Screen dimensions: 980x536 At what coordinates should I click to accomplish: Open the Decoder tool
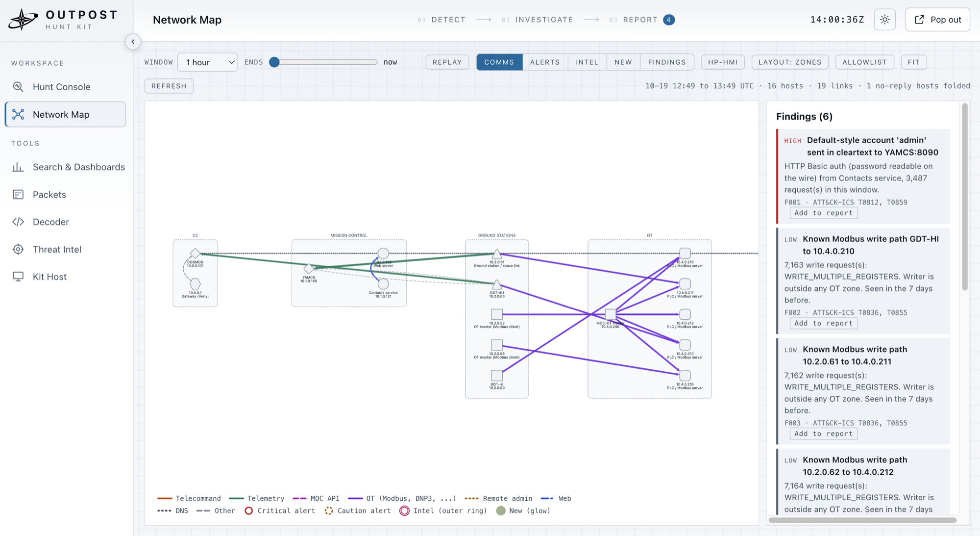(x=65, y=222)
